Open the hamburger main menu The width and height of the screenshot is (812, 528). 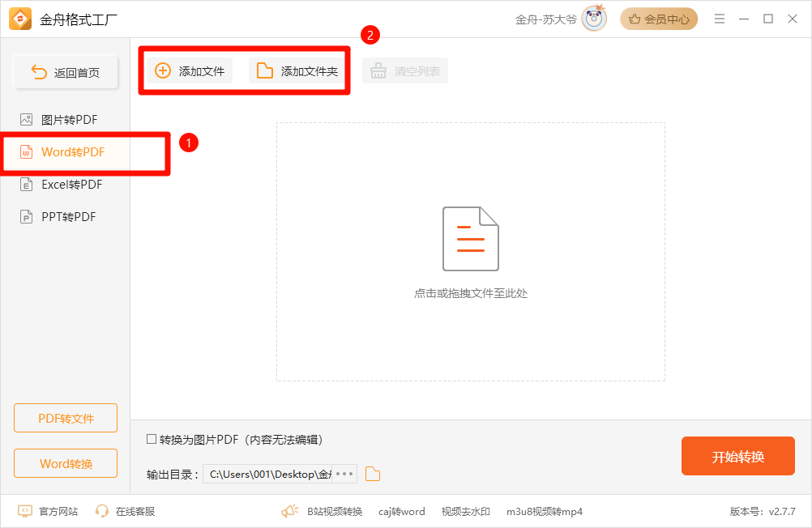click(720, 19)
